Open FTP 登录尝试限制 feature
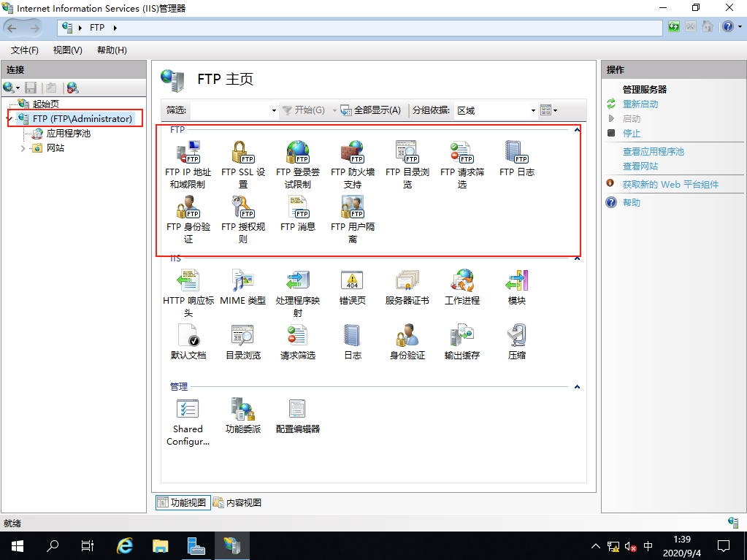The image size is (747, 560). pyautogui.click(x=298, y=165)
